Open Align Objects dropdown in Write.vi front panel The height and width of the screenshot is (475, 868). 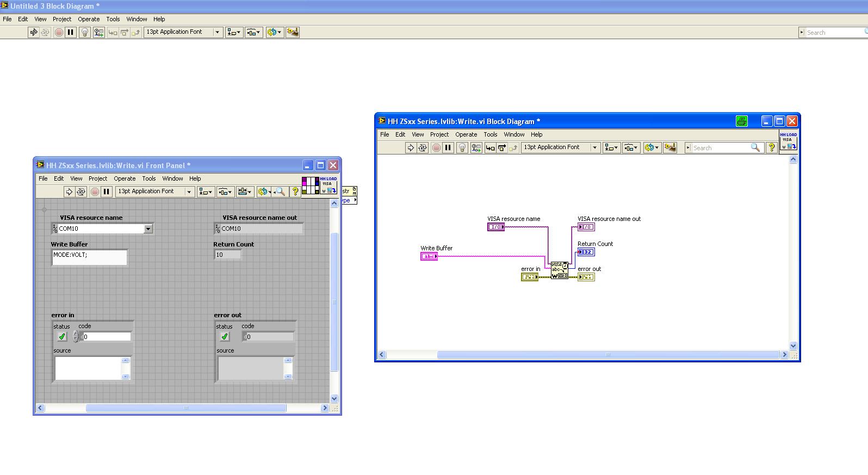[206, 192]
